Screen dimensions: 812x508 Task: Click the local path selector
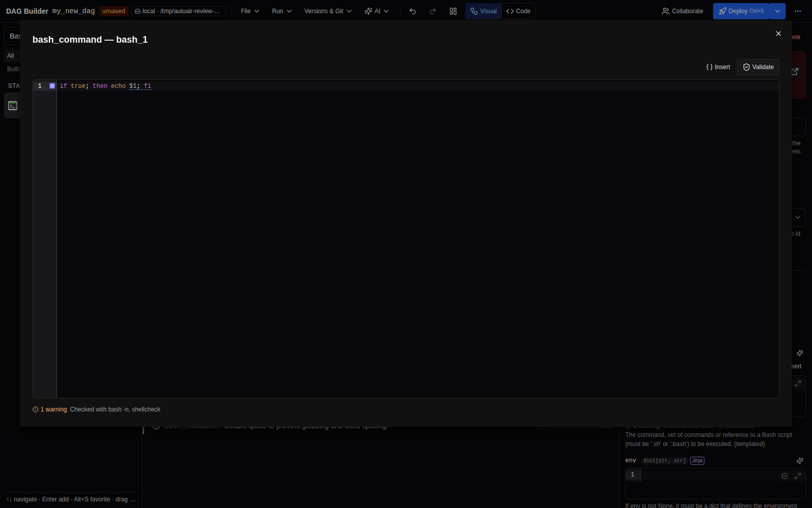[x=179, y=11]
